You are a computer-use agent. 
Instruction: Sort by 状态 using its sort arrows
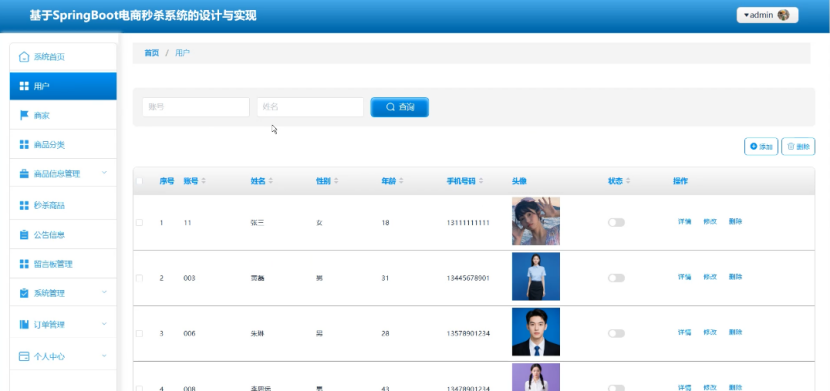tap(628, 181)
